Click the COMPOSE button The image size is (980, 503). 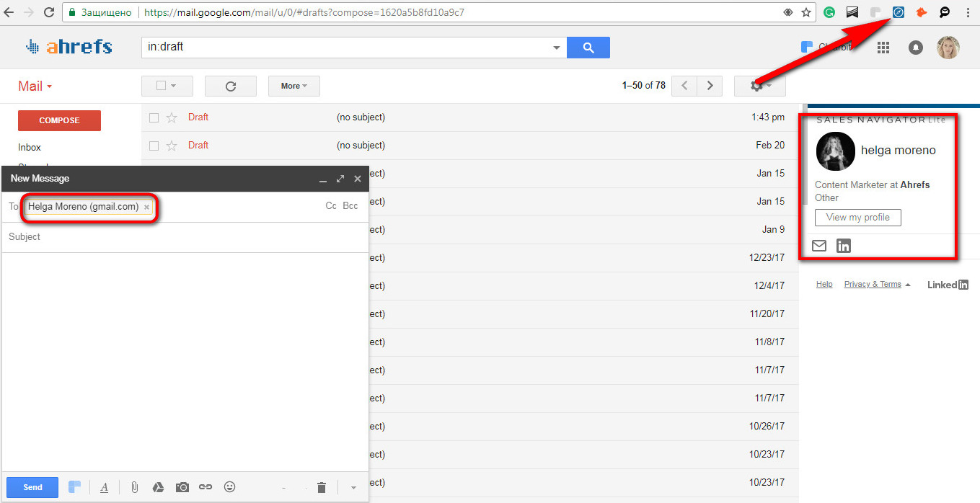pyautogui.click(x=59, y=120)
